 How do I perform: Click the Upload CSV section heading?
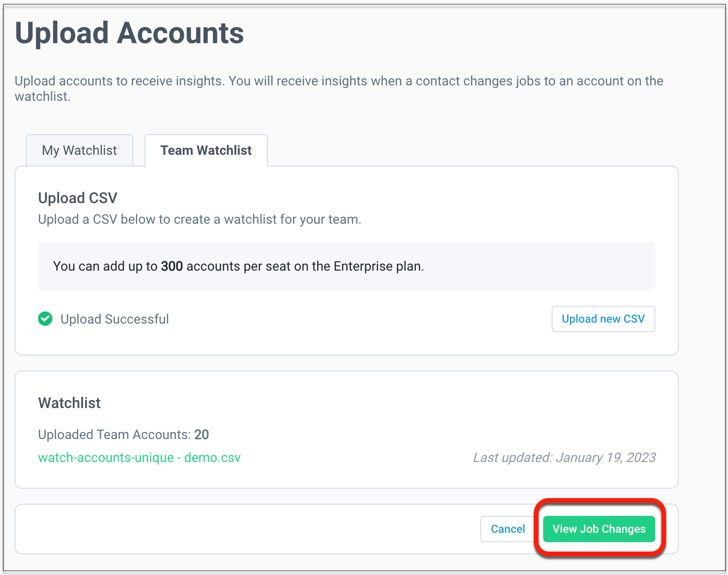[x=78, y=198]
